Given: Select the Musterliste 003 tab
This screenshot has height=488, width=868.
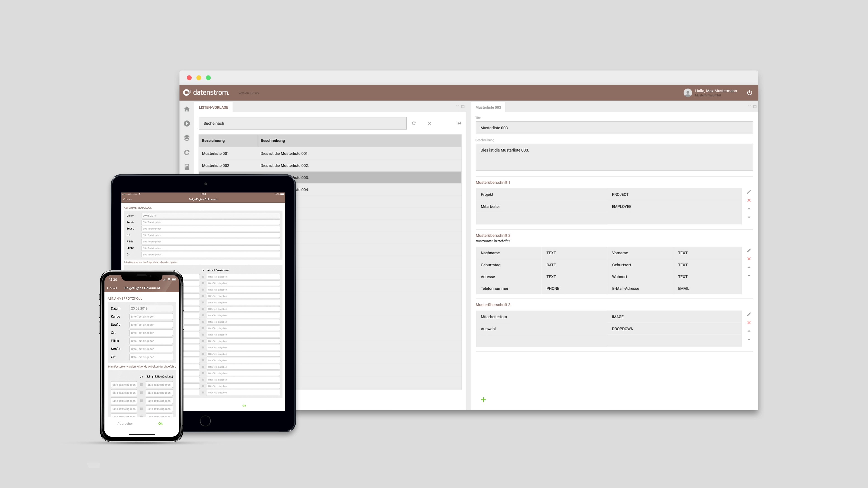Looking at the screenshot, I should [x=488, y=108].
